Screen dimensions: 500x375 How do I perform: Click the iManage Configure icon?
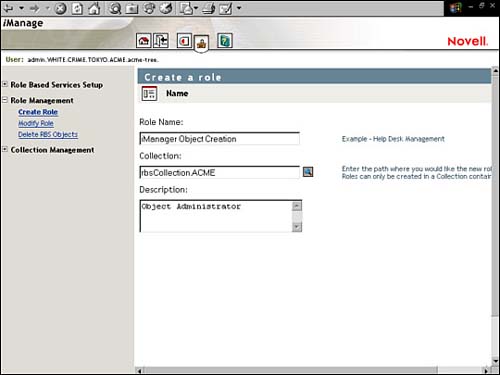(201, 43)
